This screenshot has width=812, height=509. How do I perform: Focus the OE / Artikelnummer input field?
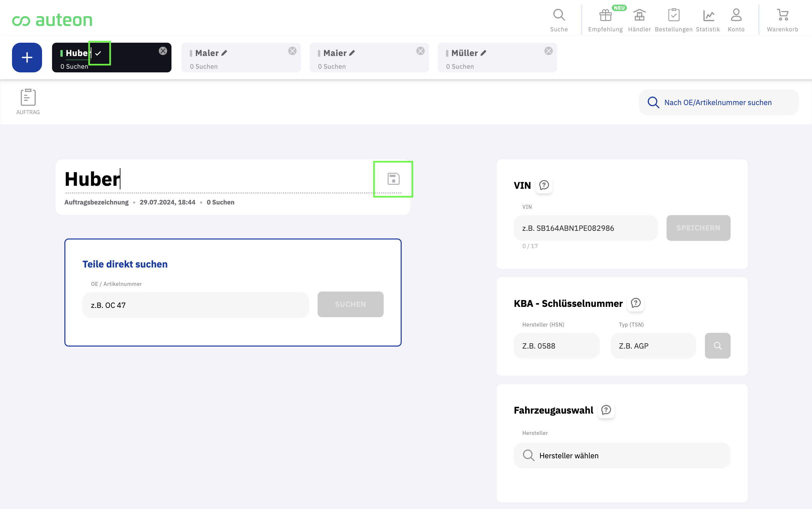click(195, 305)
